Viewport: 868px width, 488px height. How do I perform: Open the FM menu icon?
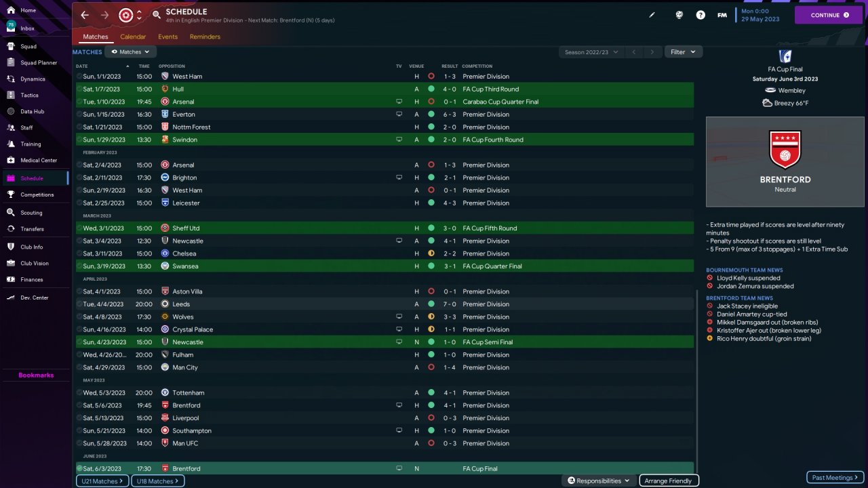click(x=722, y=15)
